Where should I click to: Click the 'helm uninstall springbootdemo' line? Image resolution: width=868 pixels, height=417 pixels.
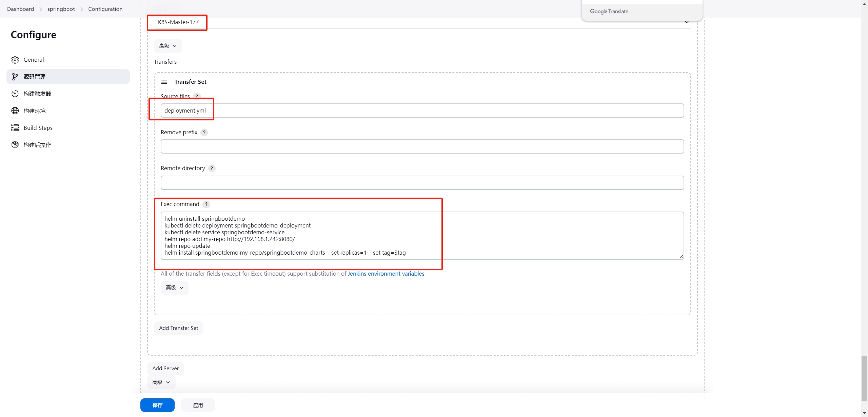[204, 219]
